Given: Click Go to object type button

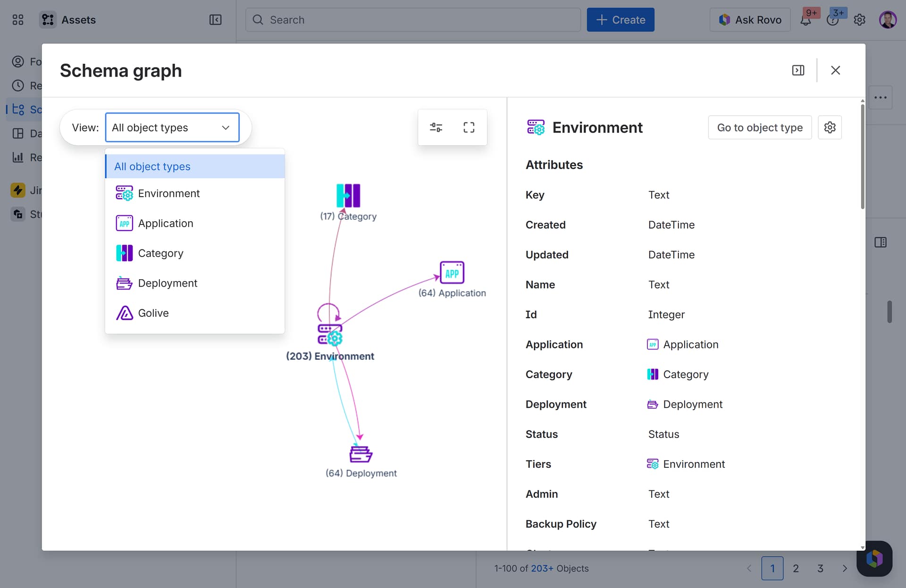Looking at the screenshot, I should pyautogui.click(x=760, y=127).
